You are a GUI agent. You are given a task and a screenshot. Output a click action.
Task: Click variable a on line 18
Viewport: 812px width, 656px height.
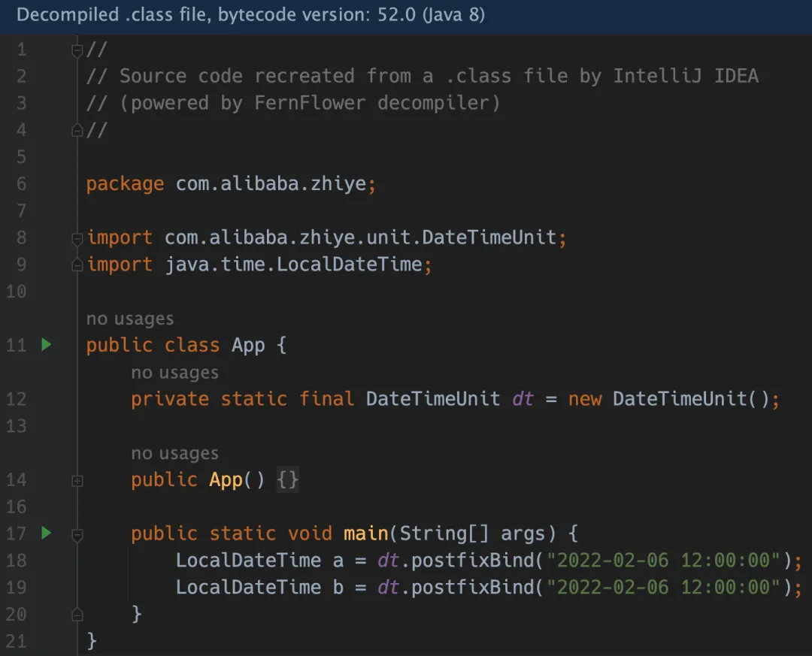click(x=338, y=561)
